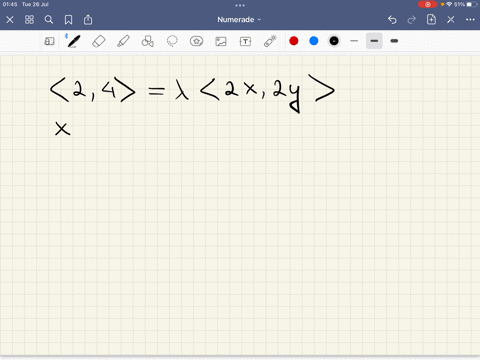
Task: Select the Lasso selection tool
Action: 172,41
